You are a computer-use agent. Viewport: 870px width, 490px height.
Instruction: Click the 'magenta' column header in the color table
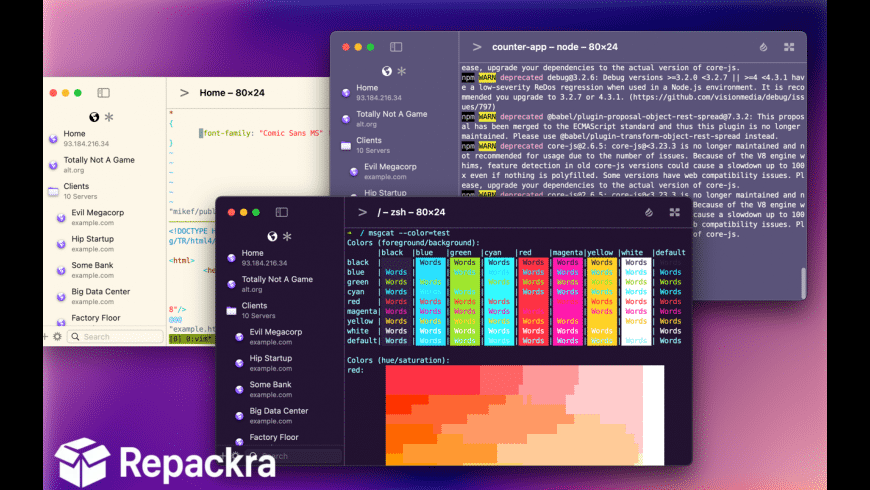tap(567, 252)
